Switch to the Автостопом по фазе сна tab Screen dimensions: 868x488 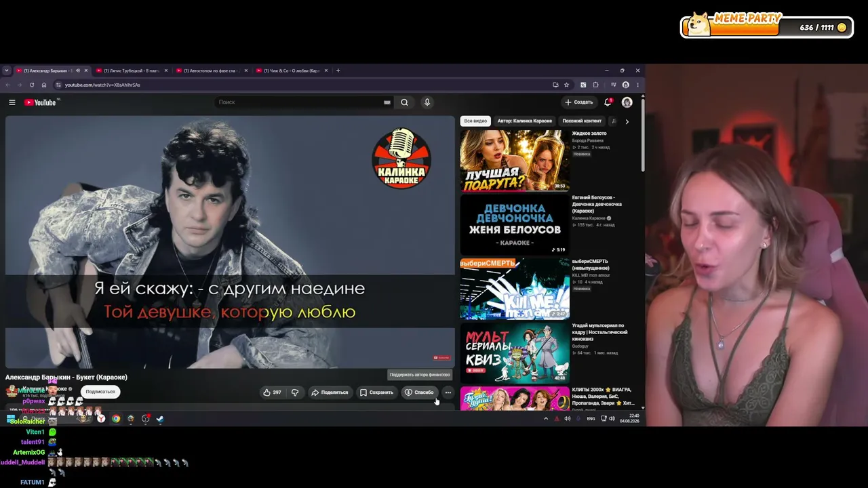click(x=208, y=70)
